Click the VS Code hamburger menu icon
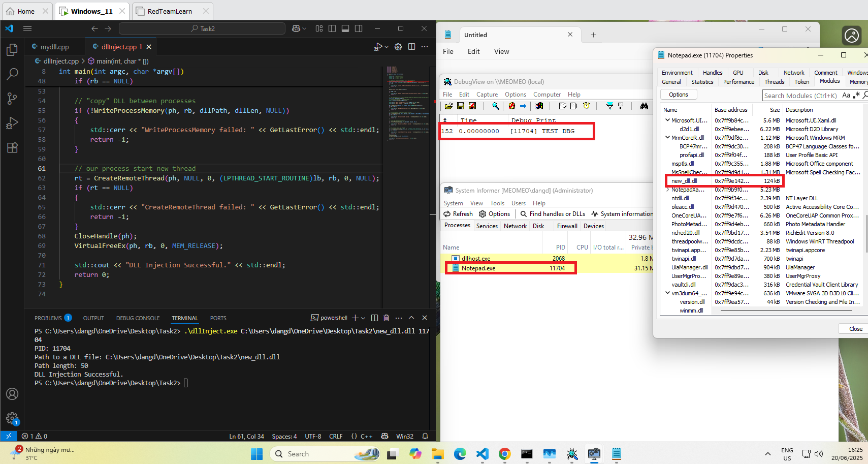The width and height of the screenshot is (868, 464). [x=27, y=28]
